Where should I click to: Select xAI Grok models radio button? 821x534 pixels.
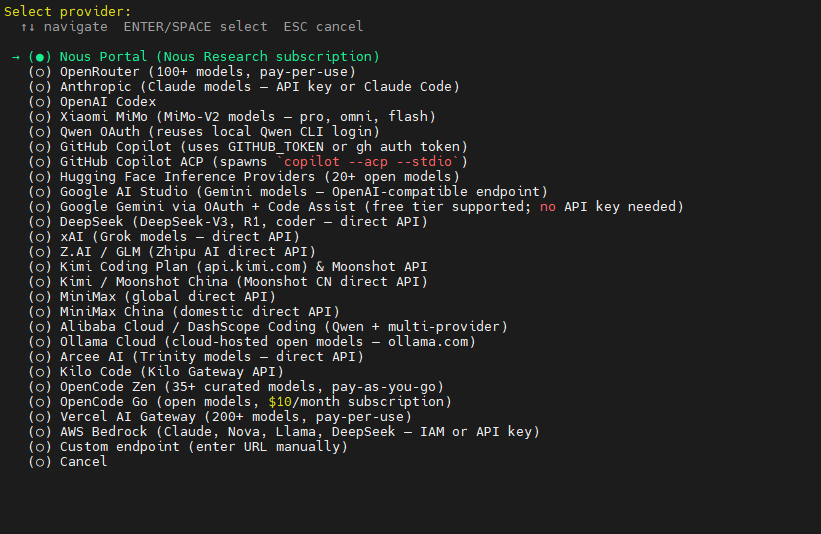(x=40, y=237)
